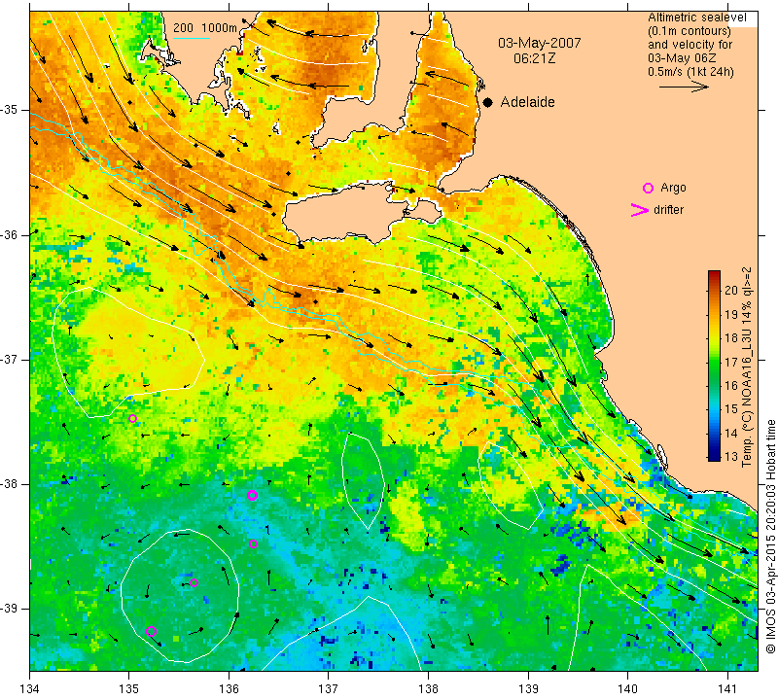The width and height of the screenshot is (778, 700).
Task: Click the '0.5m/s (1kt 24h)' scale text
Action: pos(690,72)
